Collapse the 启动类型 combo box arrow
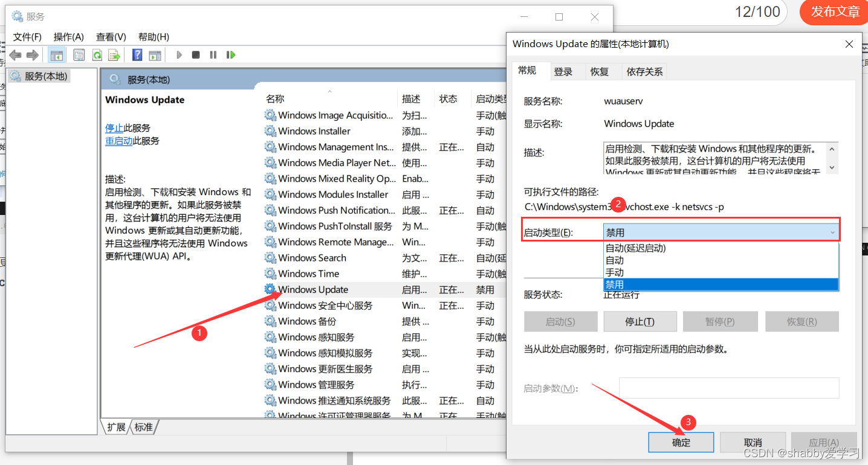868x465 pixels. (832, 232)
